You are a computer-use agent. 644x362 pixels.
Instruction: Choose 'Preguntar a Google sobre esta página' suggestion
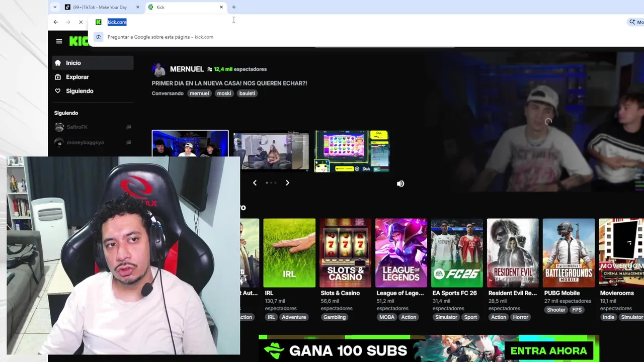coord(160,37)
